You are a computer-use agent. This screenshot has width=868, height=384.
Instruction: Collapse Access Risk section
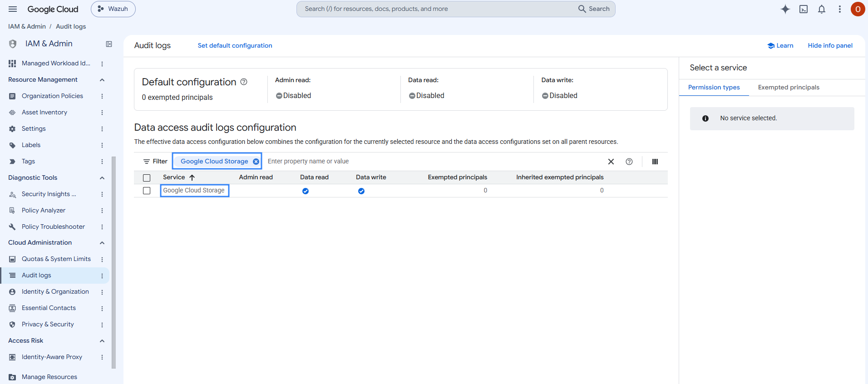click(102, 341)
